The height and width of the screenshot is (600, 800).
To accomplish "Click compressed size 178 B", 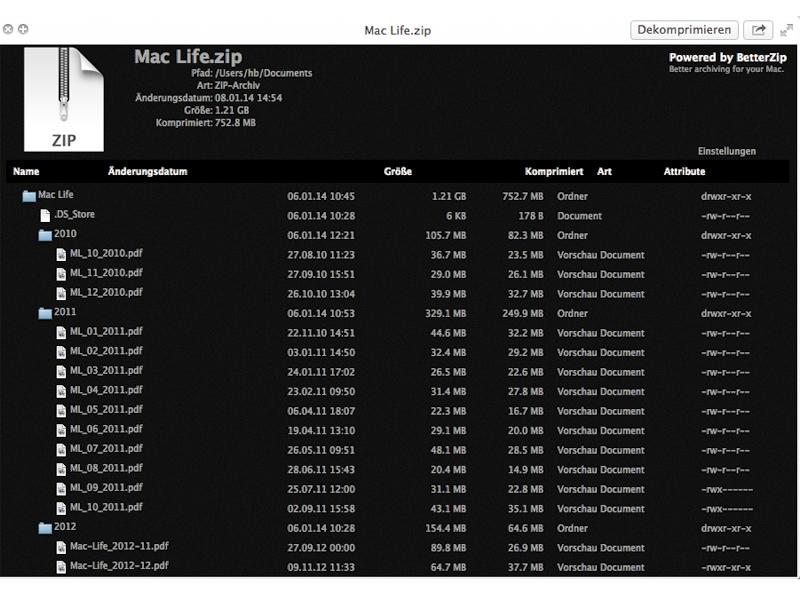I will pos(531,216).
